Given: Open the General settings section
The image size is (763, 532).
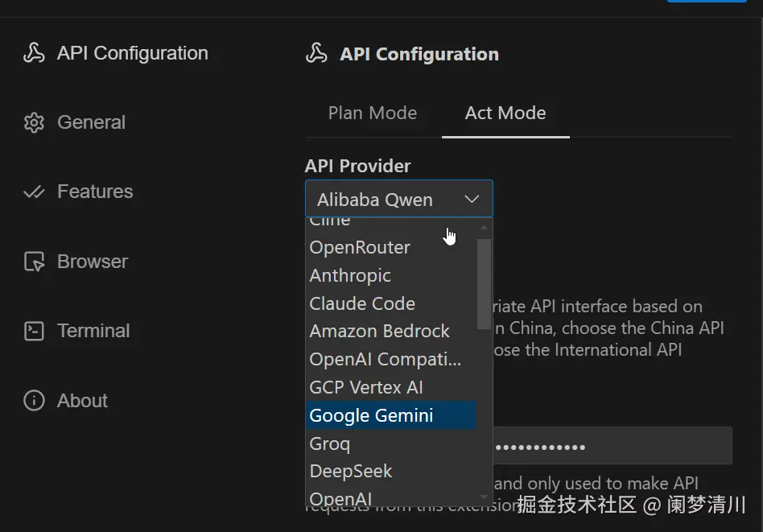Looking at the screenshot, I should [x=75, y=122].
